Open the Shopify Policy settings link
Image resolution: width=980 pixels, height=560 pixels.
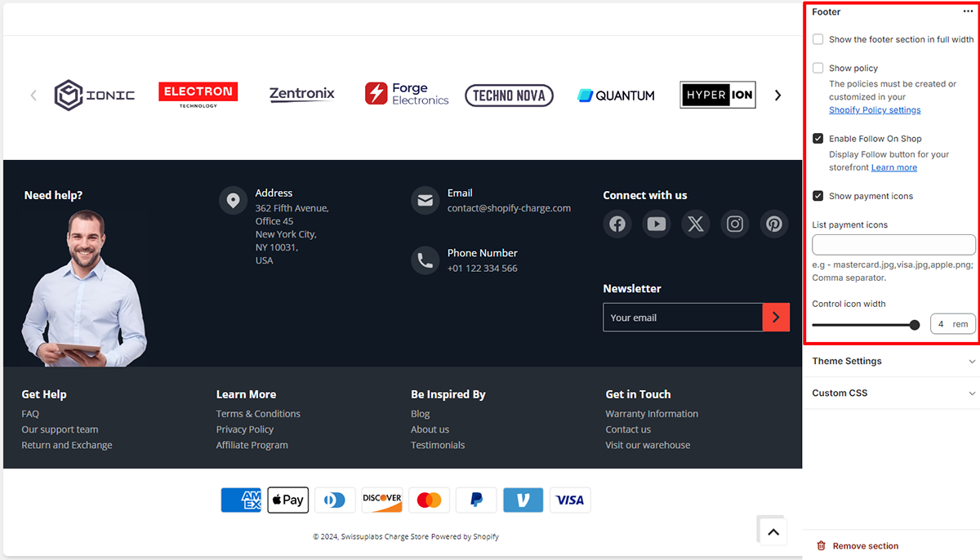coord(875,109)
